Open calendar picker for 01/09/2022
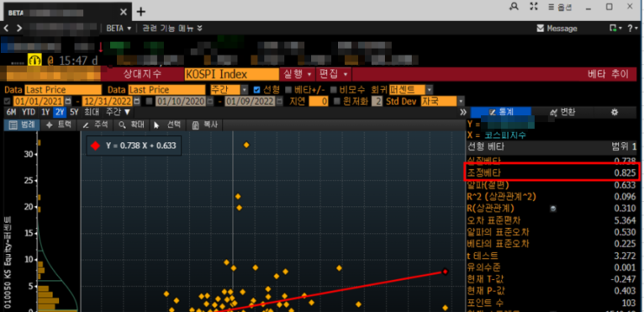The image size is (644, 312). [279, 101]
